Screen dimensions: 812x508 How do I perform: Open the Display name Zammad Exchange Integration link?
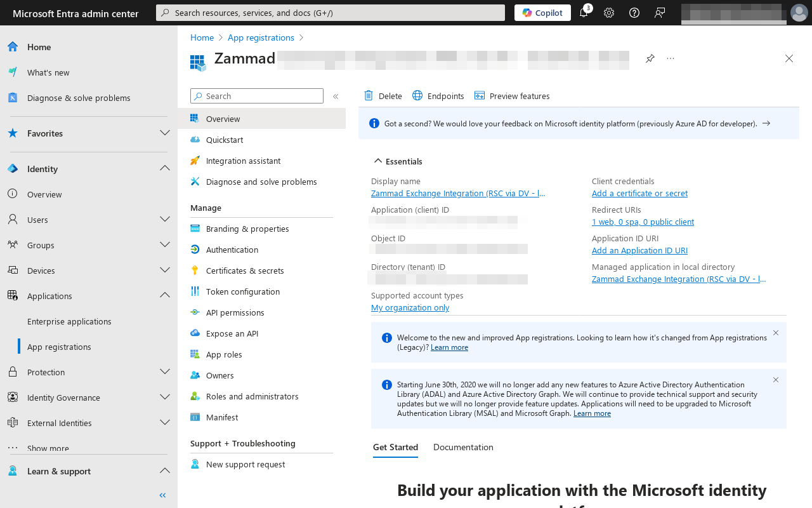pos(458,193)
